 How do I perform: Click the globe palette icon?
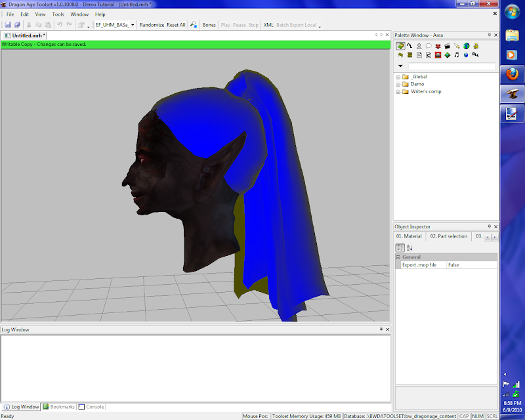point(466,46)
